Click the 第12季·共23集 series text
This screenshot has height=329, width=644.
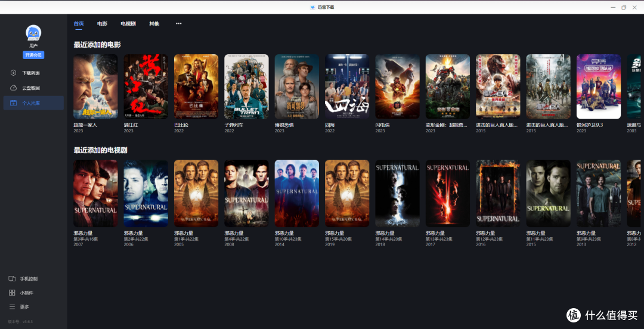(x=489, y=239)
